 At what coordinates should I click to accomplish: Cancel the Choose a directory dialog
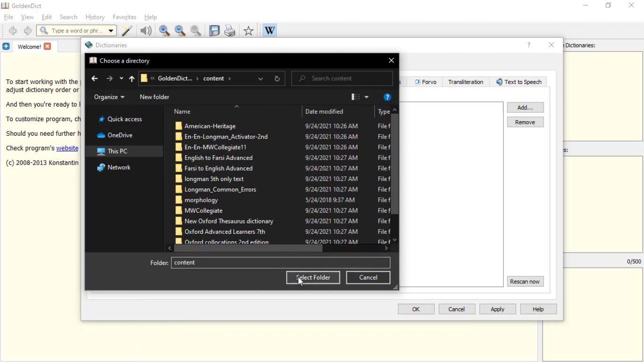point(368,278)
